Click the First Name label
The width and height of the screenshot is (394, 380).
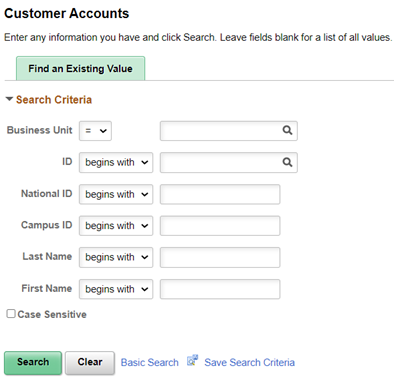[47, 288]
